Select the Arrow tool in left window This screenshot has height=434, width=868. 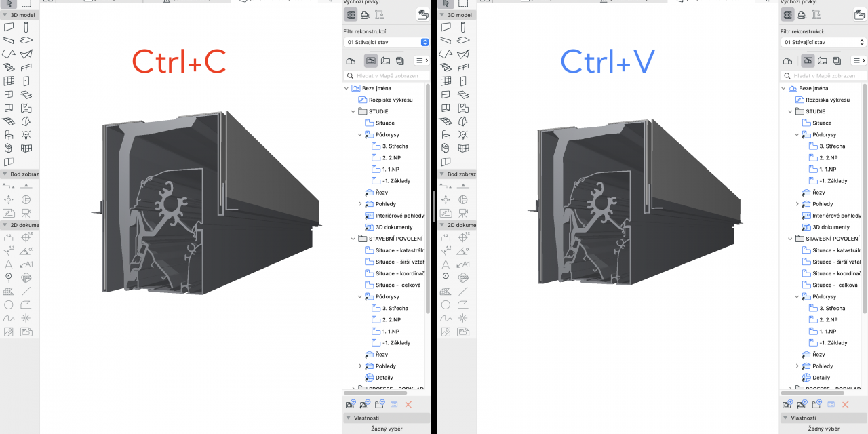pos(9,3)
